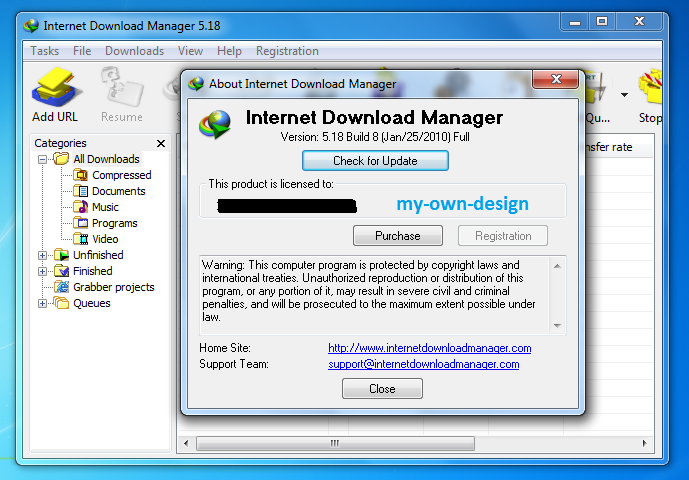Click the All Downloads folder icon
The height and width of the screenshot is (480, 689).
pyautogui.click(x=61, y=159)
